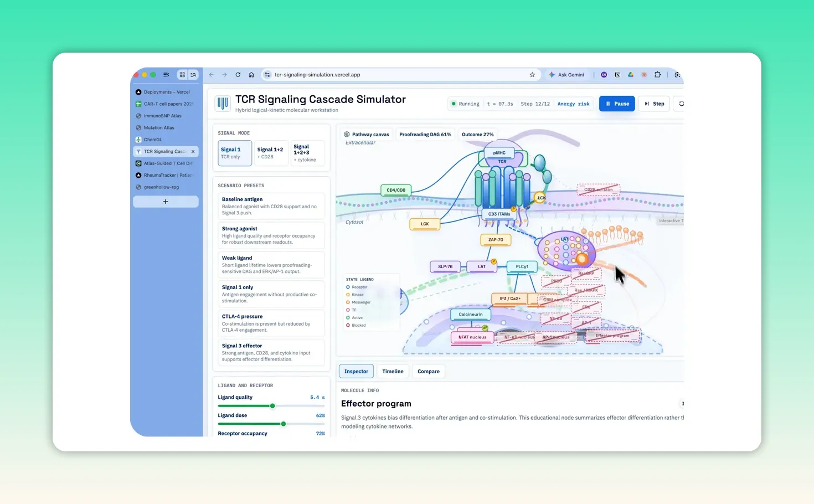Image resolution: width=814 pixels, height=504 pixels.
Task: Click the Ask Gemini button
Action: click(566, 75)
